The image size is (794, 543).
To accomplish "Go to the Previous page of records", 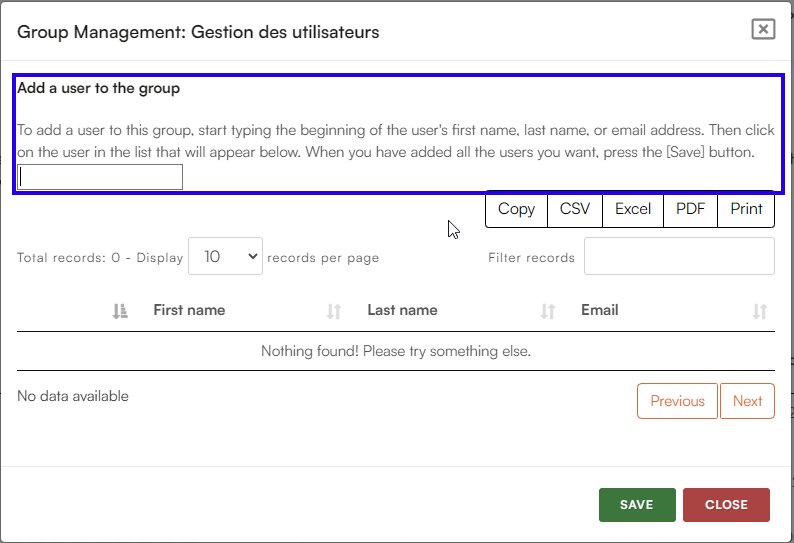I will (677, 401).
